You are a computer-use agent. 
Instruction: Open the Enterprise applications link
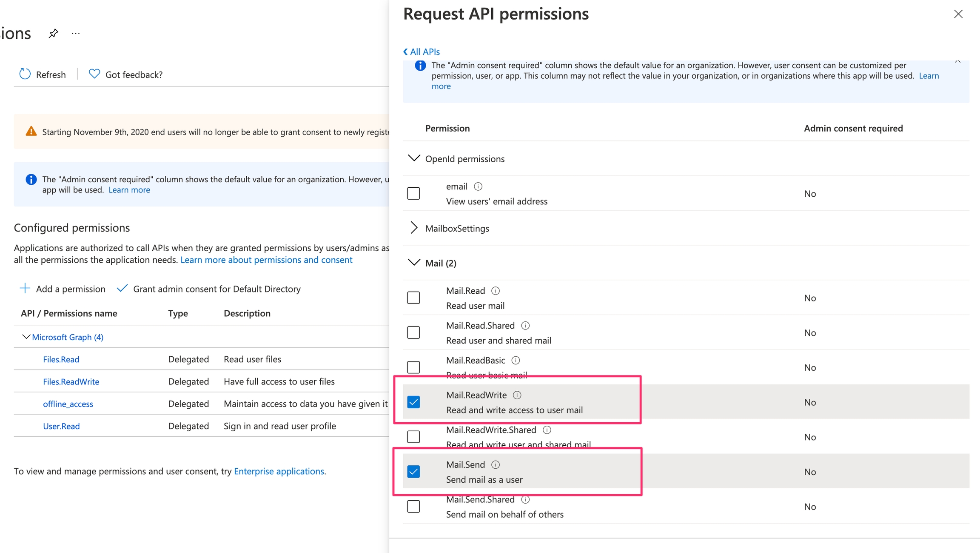click(279, 471)
